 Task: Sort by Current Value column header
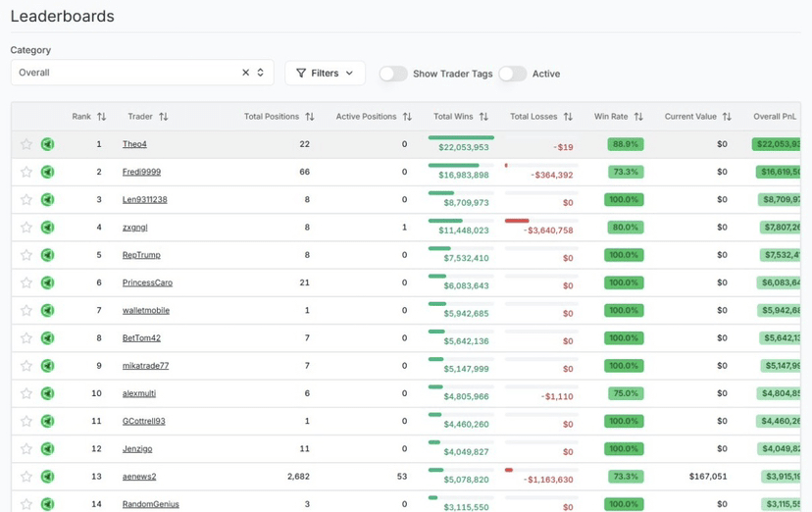click(x=690, y=117)
